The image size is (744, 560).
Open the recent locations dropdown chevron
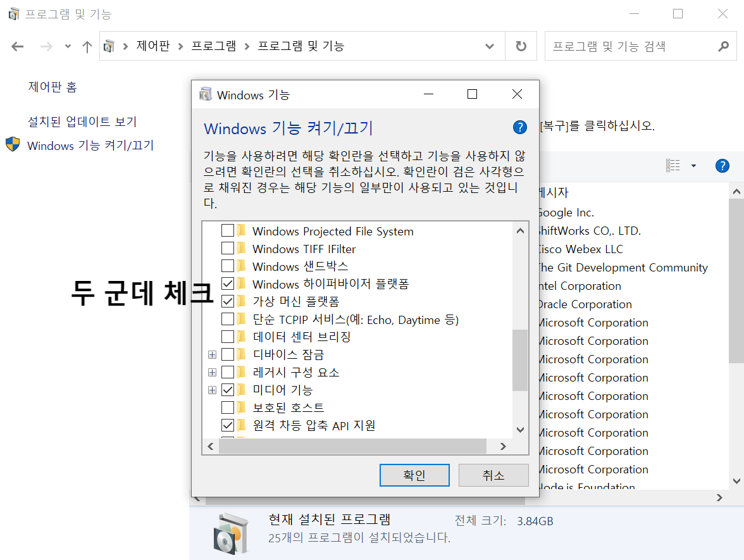click(68, 47)
